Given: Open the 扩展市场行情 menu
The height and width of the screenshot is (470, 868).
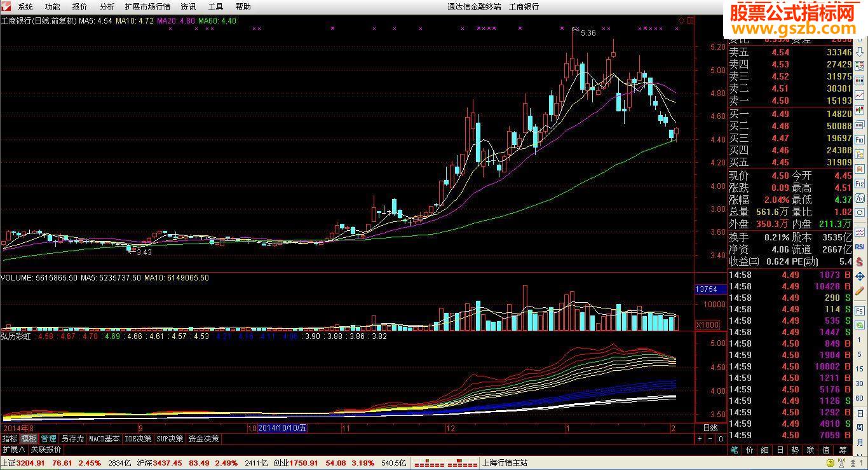Looking at the screenshot, I should click(147, 6).
